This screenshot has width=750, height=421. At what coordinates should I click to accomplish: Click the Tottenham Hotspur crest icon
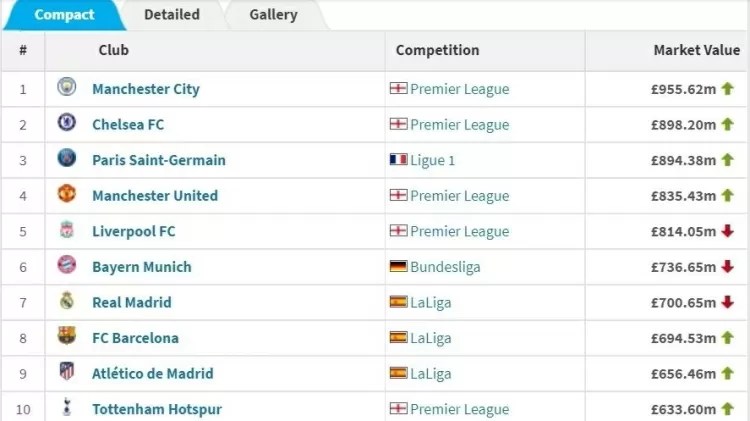[x=67, y=408]
